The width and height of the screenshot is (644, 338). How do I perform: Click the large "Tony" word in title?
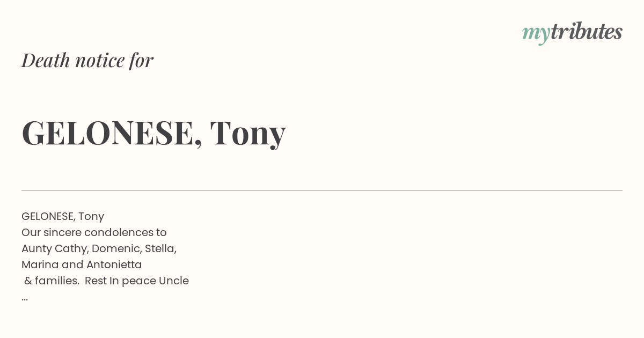[x=248, y=134]
